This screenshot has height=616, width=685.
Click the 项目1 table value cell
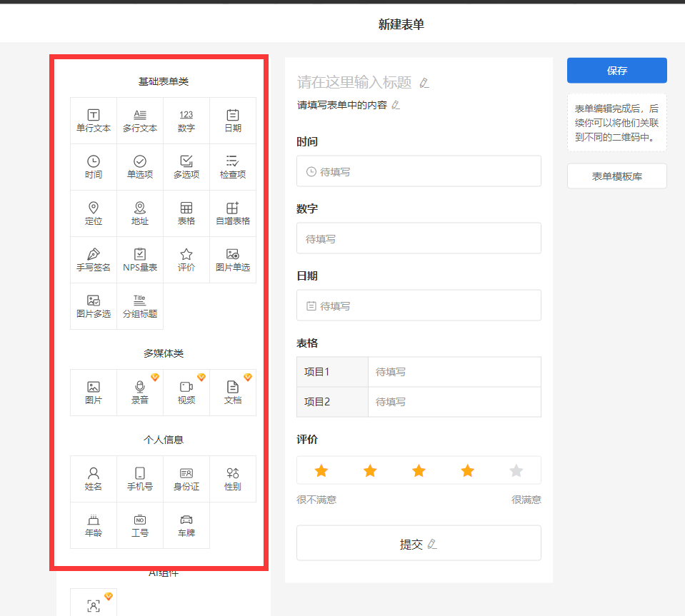[x=454, y=372]
